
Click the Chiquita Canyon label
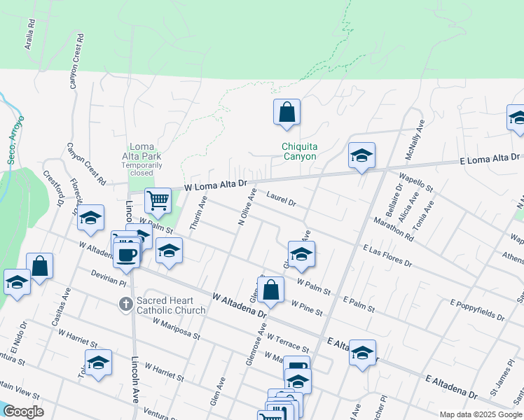(299, 151)
